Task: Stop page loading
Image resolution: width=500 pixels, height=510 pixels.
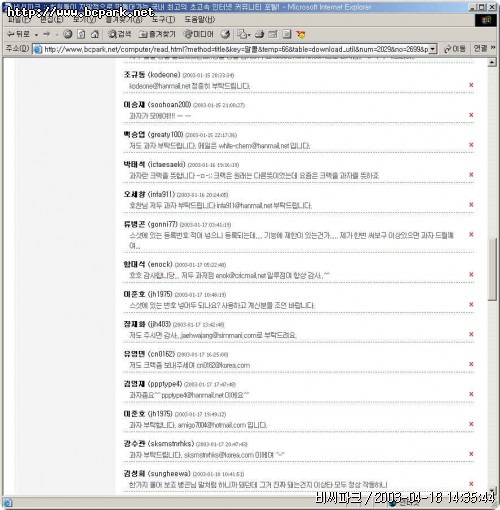Action: (x=68, y=34)
